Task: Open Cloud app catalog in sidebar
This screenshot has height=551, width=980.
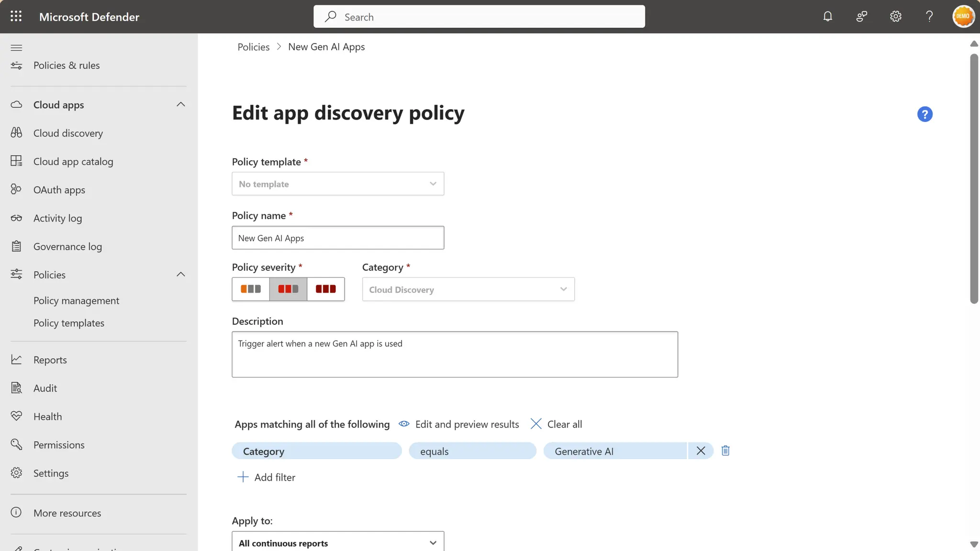Action: tap(73, 161)
